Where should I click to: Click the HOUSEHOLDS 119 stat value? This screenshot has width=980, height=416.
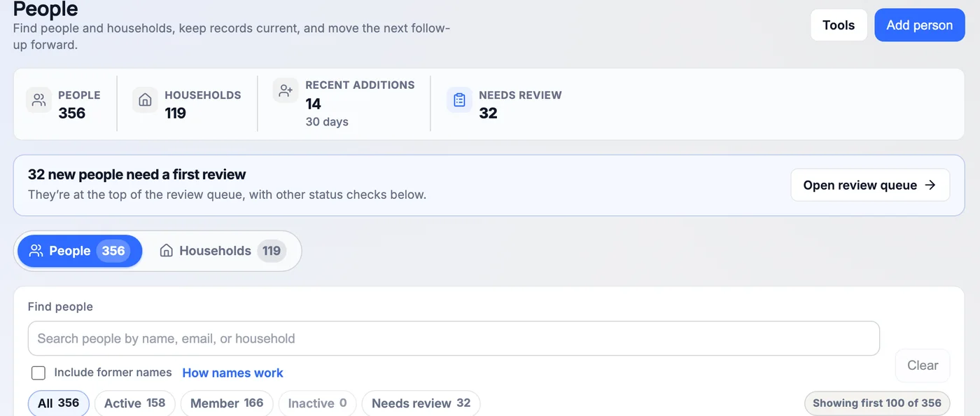175,113
